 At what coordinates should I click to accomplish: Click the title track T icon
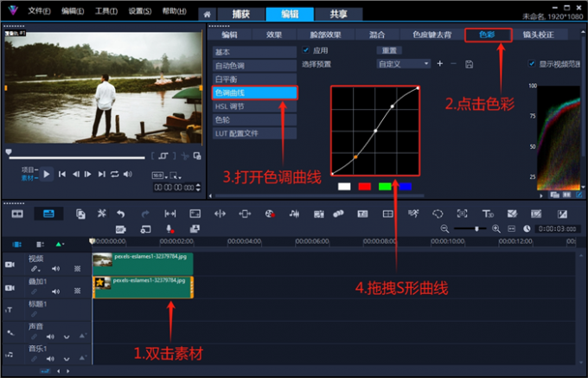click(9, 311)
